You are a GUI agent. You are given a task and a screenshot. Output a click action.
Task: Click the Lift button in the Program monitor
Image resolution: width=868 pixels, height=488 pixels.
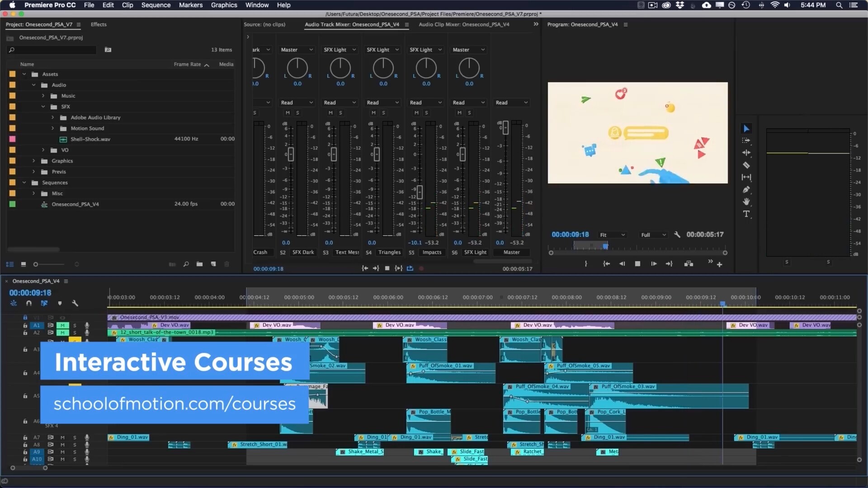(x=689, y=264)
